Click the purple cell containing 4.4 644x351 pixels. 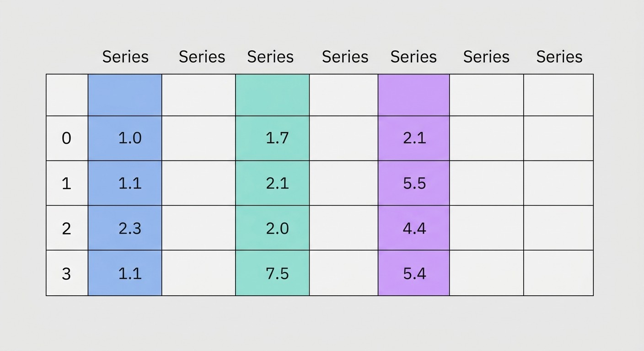click(x=414, y=228)
